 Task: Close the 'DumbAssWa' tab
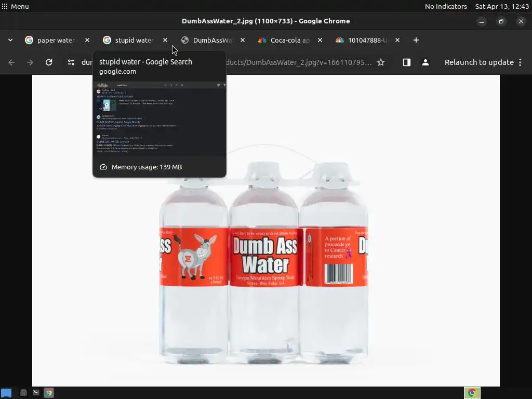click(243, 40)
